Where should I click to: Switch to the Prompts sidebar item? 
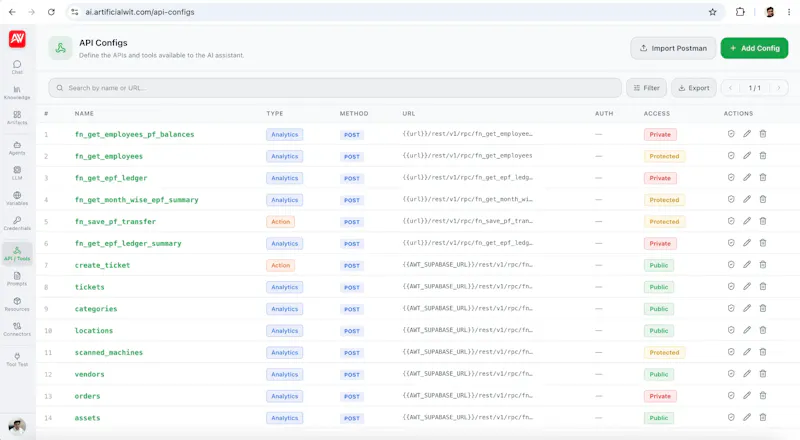pos(17,279)
